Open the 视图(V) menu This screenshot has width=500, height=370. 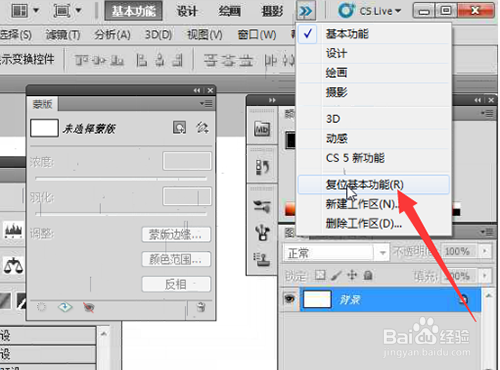(x=205, y=35)
